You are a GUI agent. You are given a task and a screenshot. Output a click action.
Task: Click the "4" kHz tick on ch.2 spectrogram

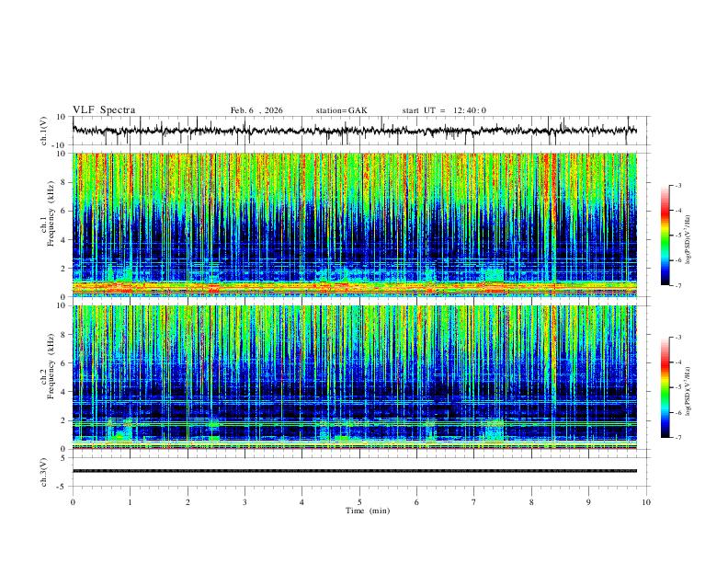[x=63, y=392]
